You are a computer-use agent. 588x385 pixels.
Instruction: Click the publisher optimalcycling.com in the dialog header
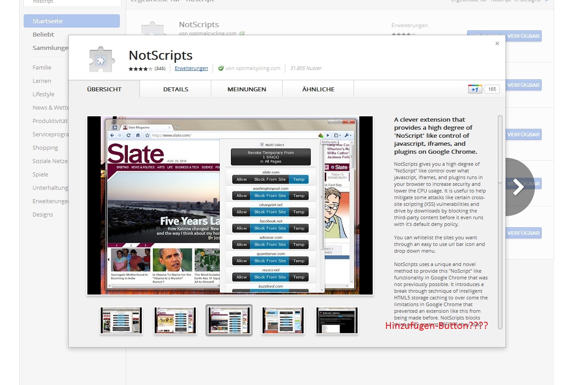tap(253, 68)
